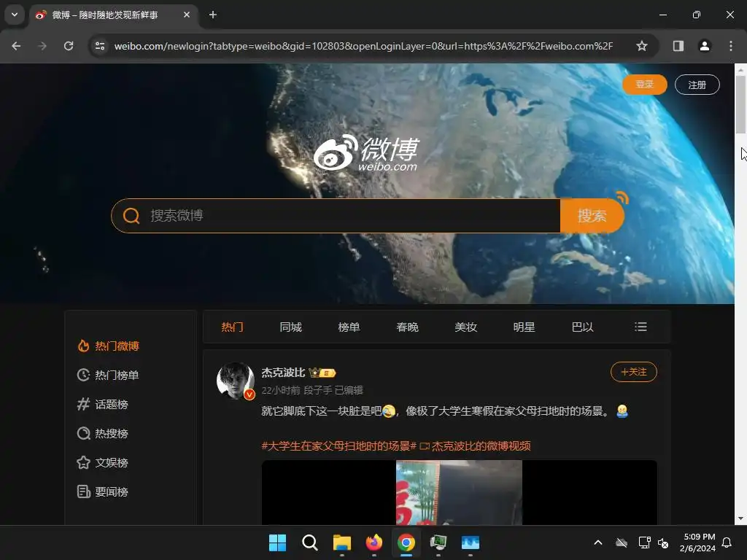Open the Chrome profile icon

[704, 46]
